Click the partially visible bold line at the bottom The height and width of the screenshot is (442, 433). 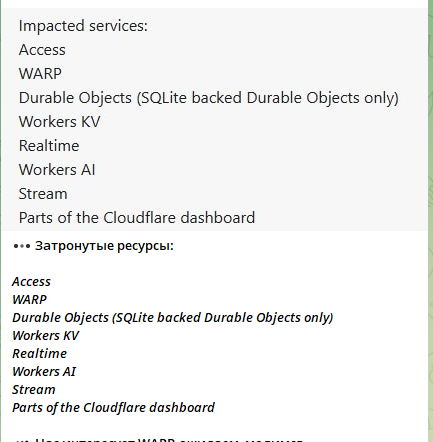click(158, 440)
